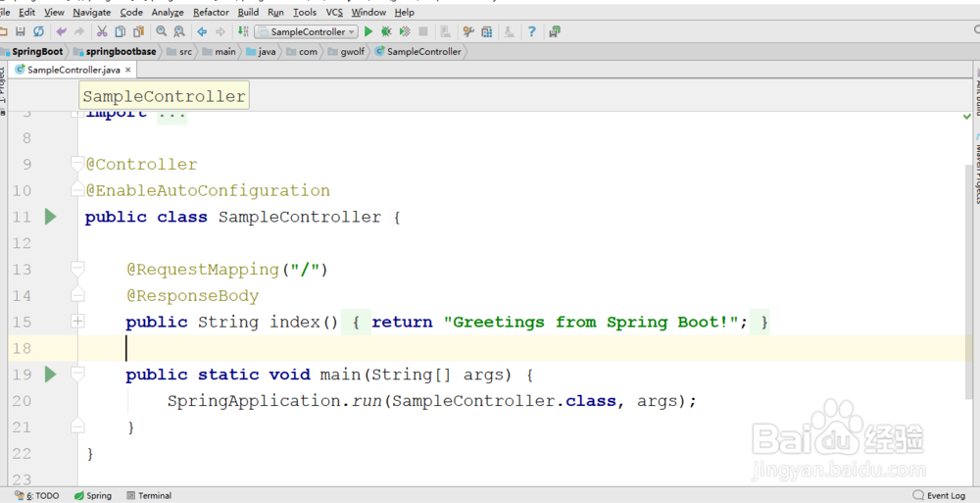Open the Navigate menu
Image resolution: width=980 pixels, height=503 pixels.
[92, 12]
